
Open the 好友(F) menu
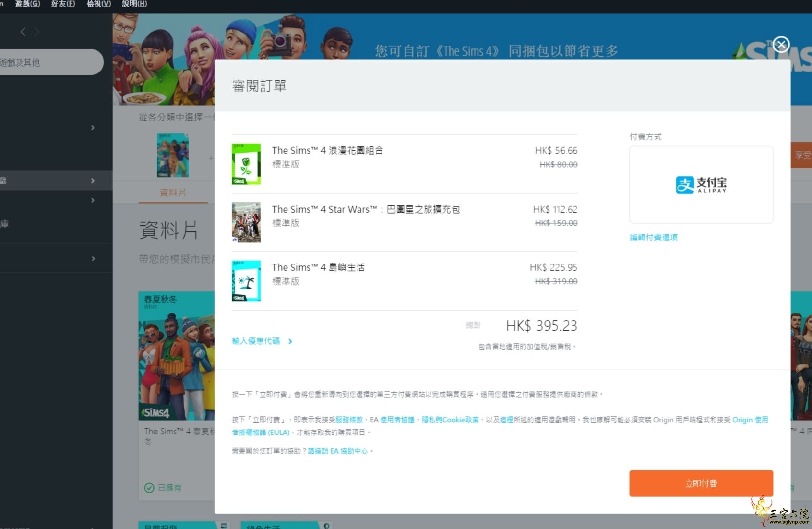pyautogui.click(x=63, y=4)
